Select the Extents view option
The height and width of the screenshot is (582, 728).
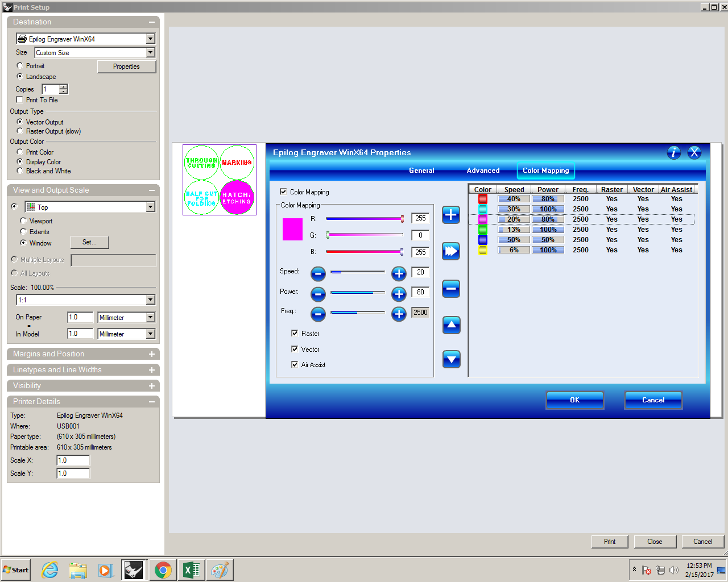click(23, 231)
